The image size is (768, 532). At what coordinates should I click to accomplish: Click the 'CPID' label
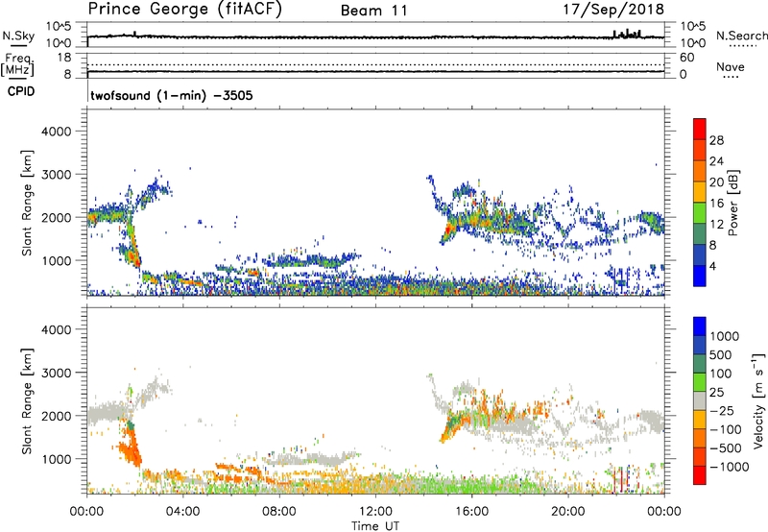click(21, 91)
